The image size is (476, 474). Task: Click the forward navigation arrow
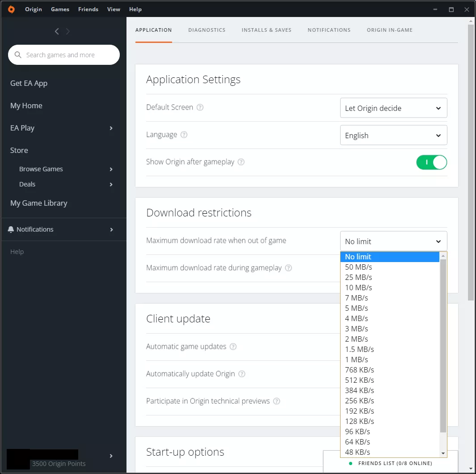click(67, 31)
